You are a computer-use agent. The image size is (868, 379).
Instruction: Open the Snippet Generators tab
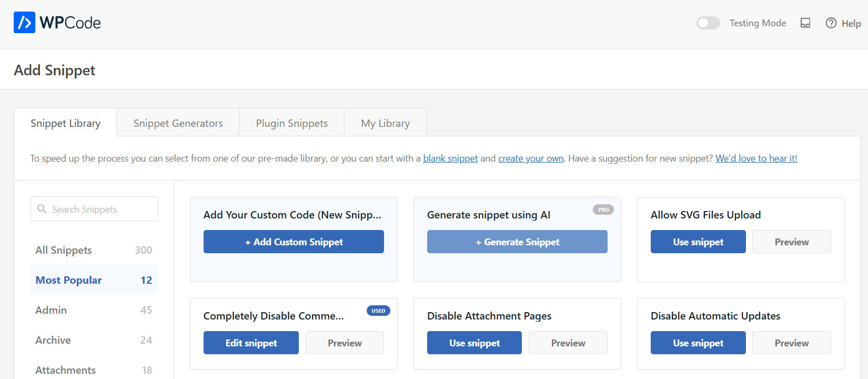click(178, 123)
